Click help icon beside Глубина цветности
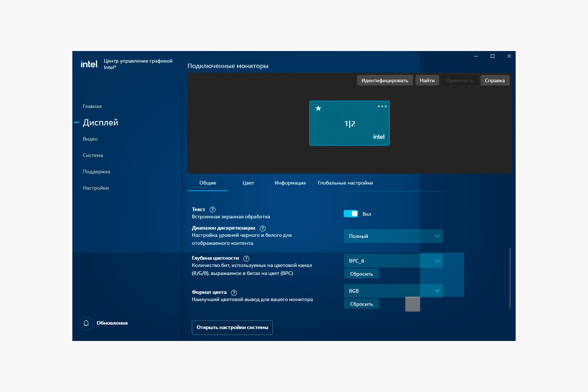The width and height of the screenshot is (588, 392). (x=246, y=259)
